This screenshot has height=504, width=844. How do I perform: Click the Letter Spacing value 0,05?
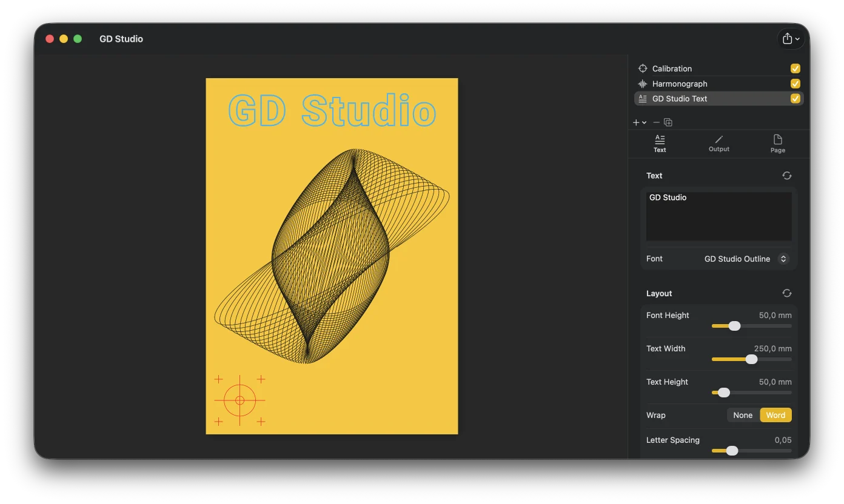coord(783,440)
